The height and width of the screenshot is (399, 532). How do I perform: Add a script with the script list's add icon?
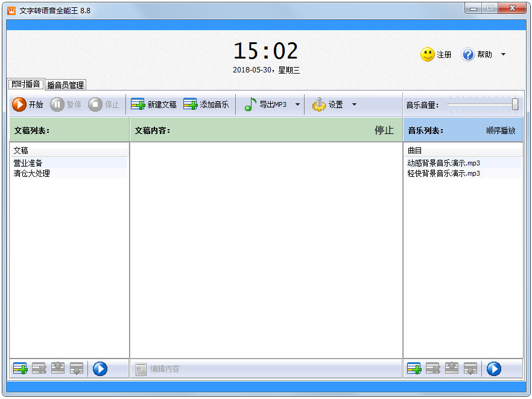click(x=21, y=368)
